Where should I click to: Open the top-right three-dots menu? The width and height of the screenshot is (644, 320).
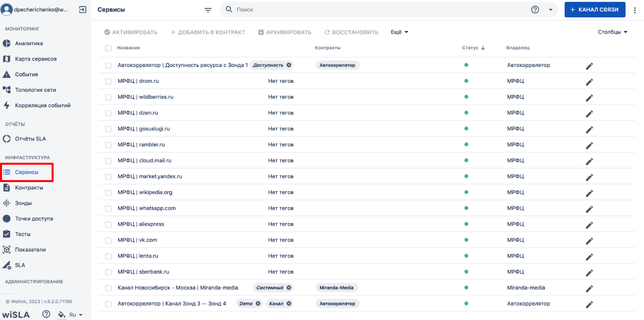(635, 10)
